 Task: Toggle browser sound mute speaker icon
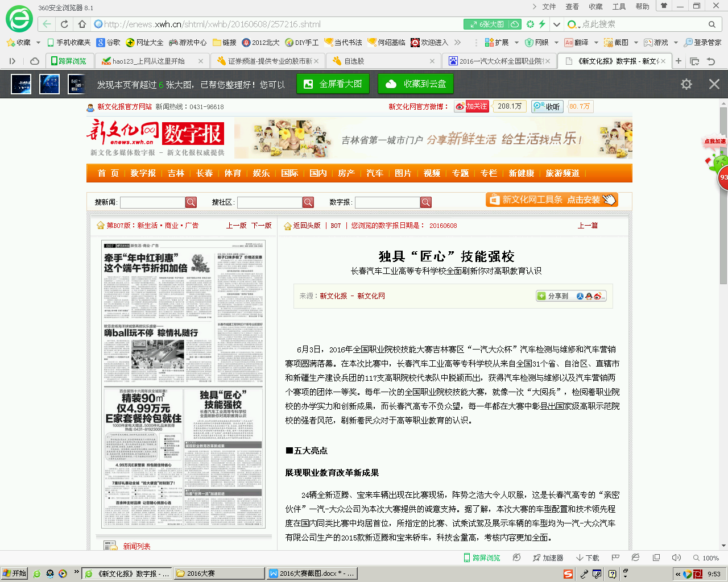676,558
